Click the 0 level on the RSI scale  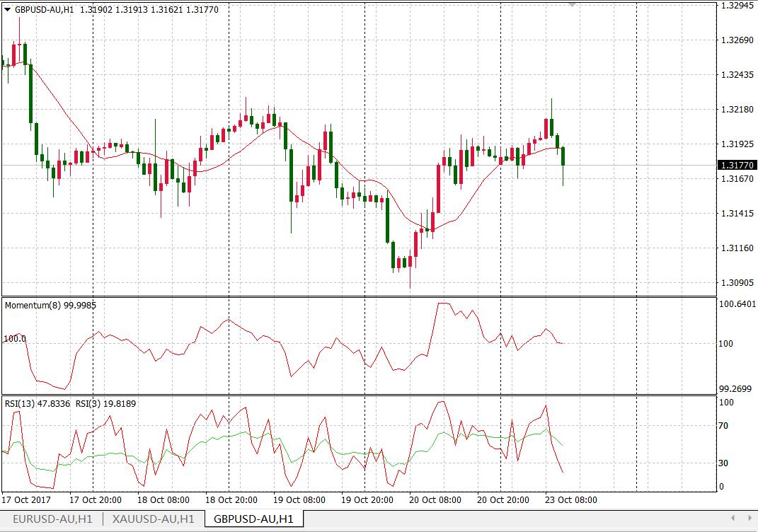point(722,487)
